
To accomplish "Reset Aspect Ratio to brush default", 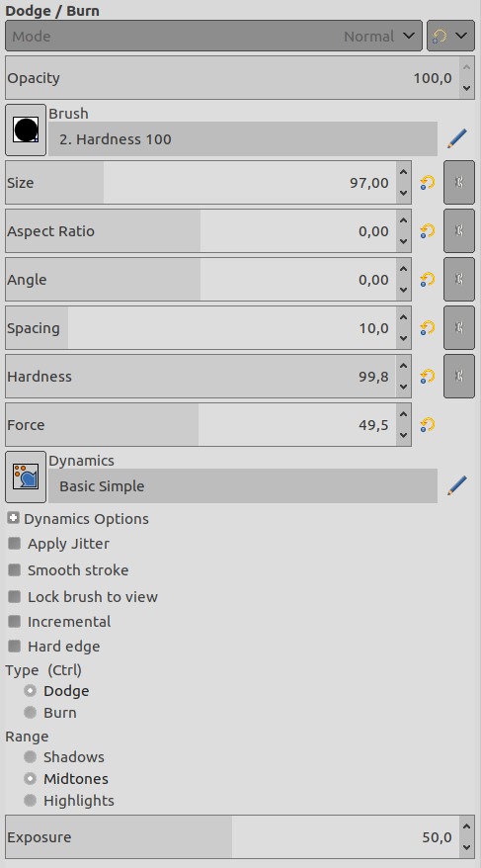I will tap(427, 230).
